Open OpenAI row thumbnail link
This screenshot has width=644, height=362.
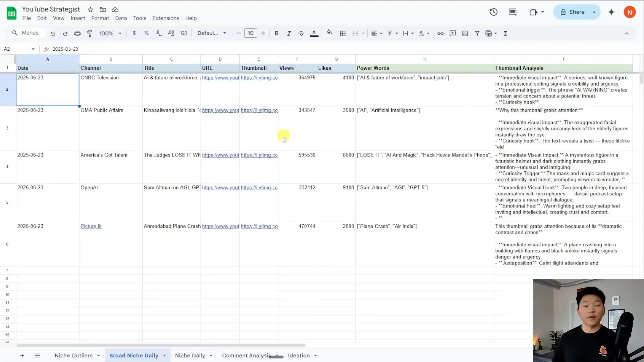pos(259,187)
